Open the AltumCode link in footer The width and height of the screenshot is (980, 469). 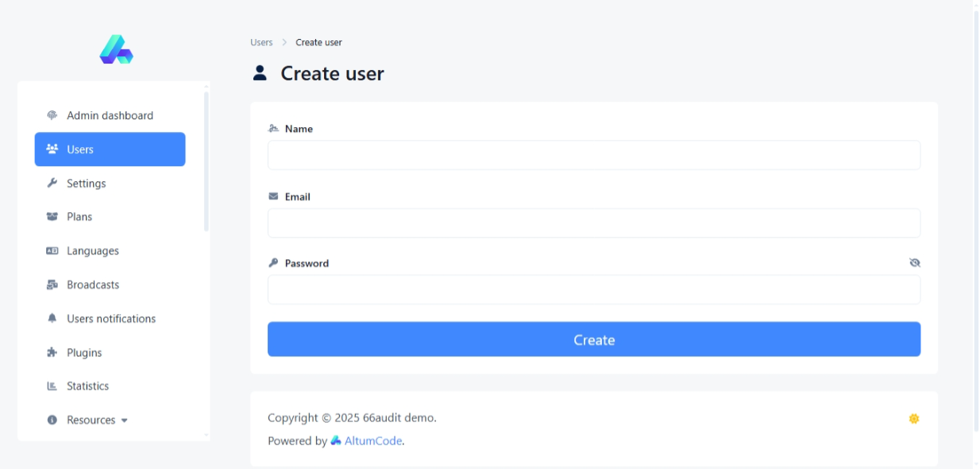tap(372, 440)
